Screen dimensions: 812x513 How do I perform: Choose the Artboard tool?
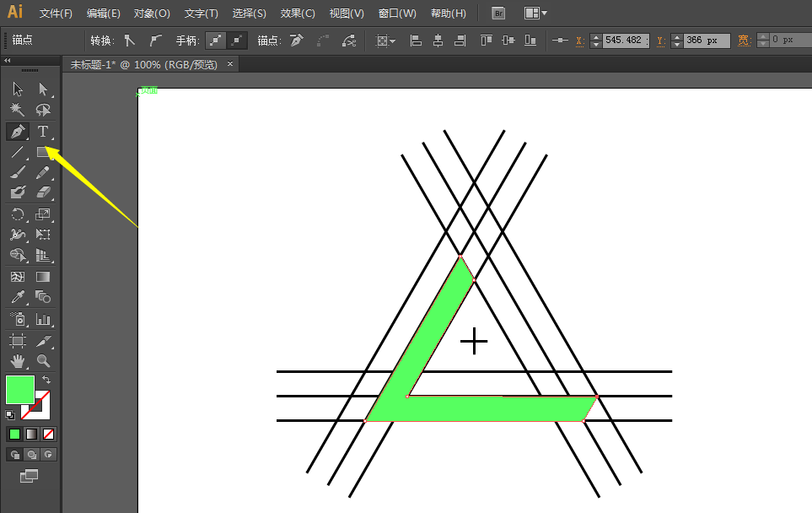18,340
